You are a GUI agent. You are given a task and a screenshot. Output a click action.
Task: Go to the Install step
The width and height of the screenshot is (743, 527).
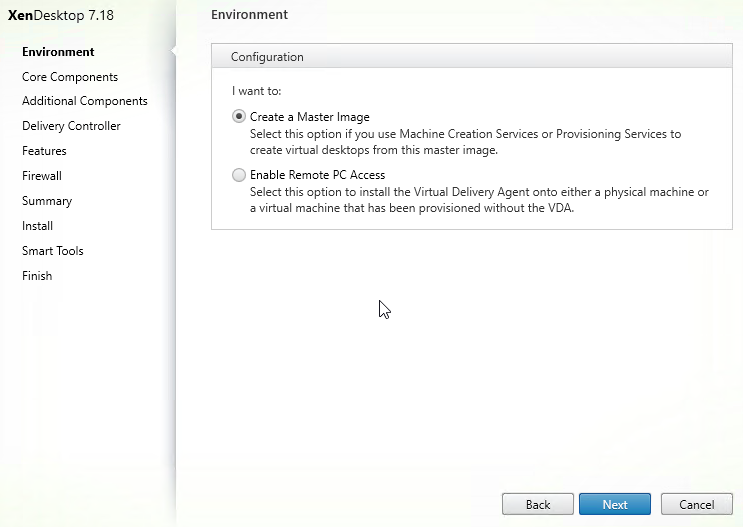(x=37, y=226)
